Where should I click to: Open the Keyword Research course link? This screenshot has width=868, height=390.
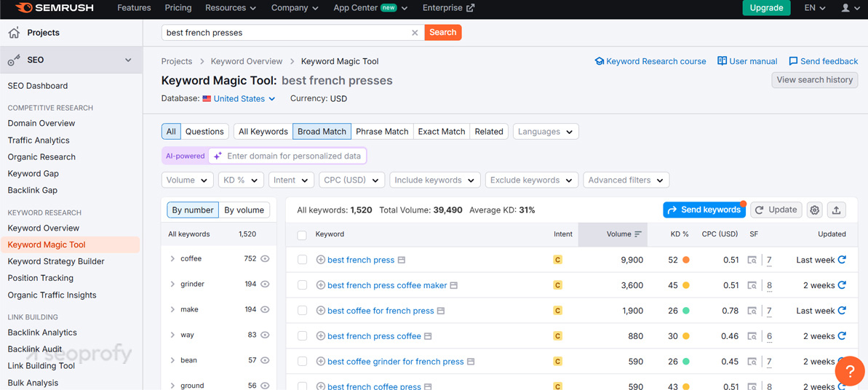pyautogui.click(x=650, y=62)
